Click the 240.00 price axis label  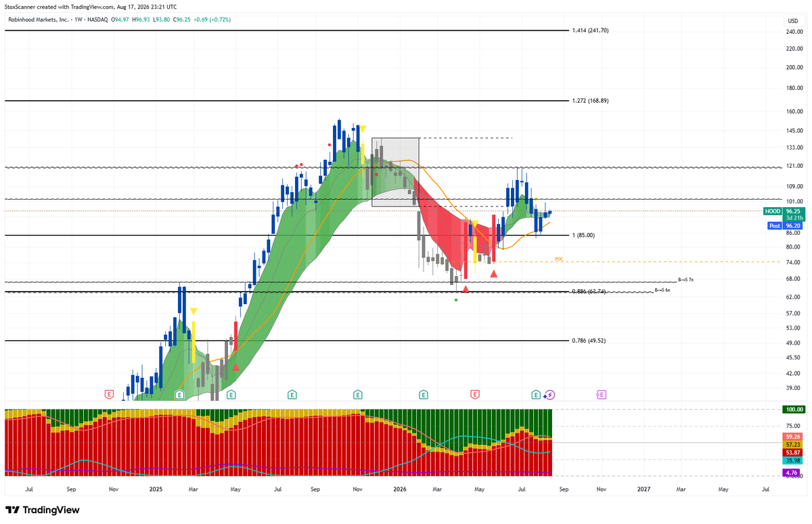click(793, 32)
